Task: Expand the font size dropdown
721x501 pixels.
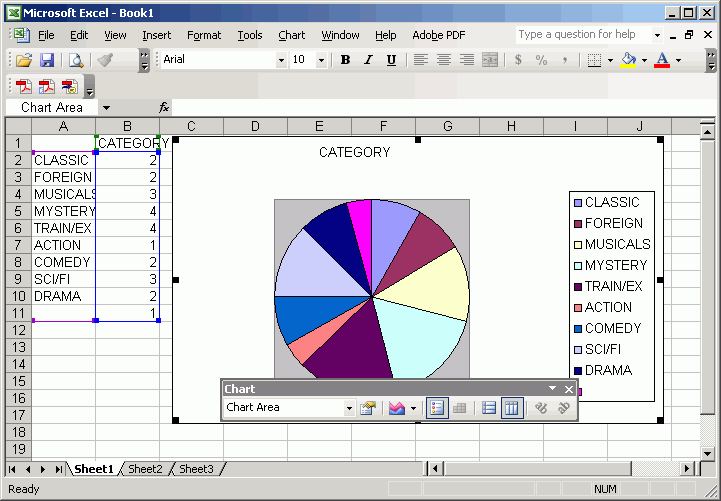Action: click(321, 60)
